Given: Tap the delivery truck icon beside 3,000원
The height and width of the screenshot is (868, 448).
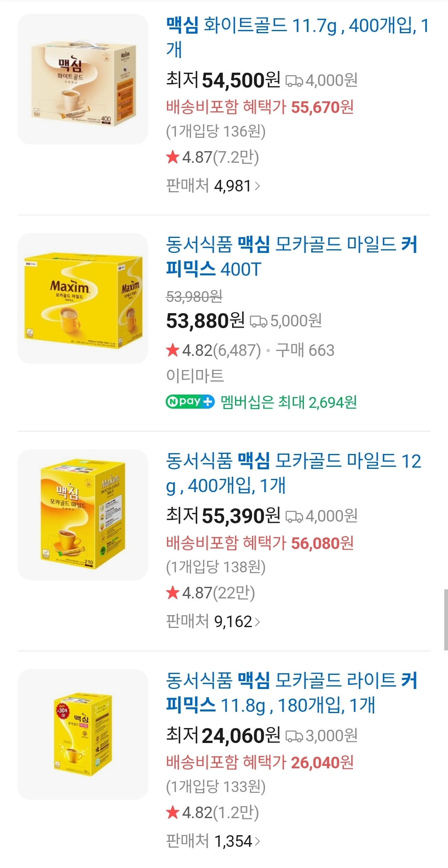Looking at the screenshot, I should [294, 736].
